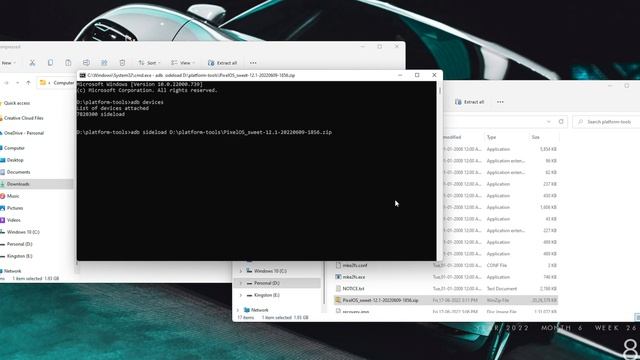
Task: Sort by Type column in platform-tools
Action: (x=491, y=137)
